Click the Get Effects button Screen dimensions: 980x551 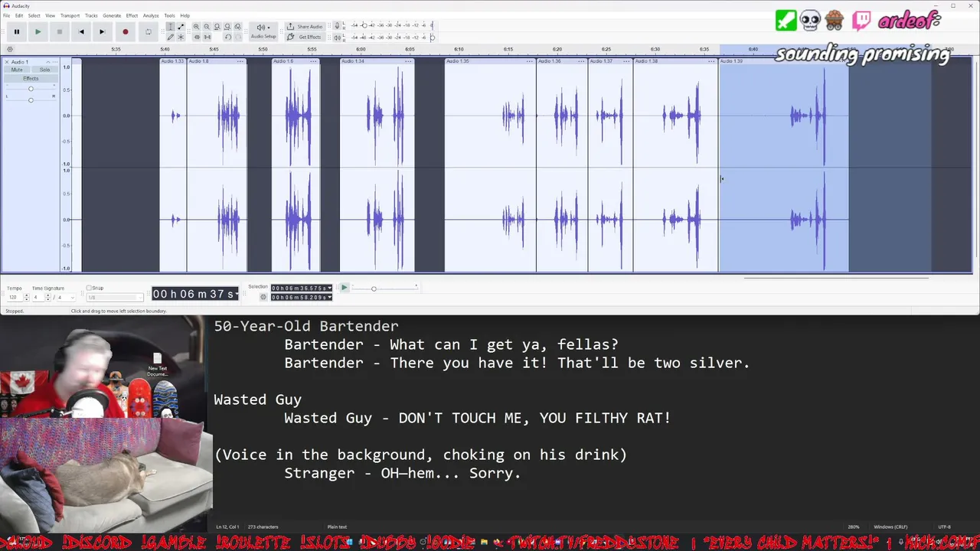point(305,37)
